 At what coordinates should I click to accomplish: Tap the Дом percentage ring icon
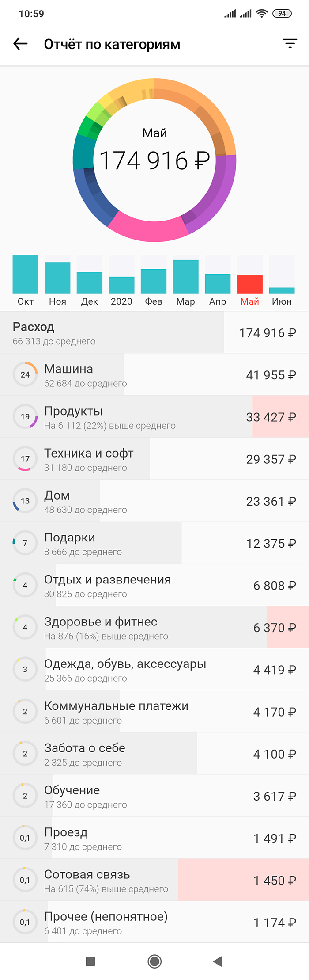point(25,501)
